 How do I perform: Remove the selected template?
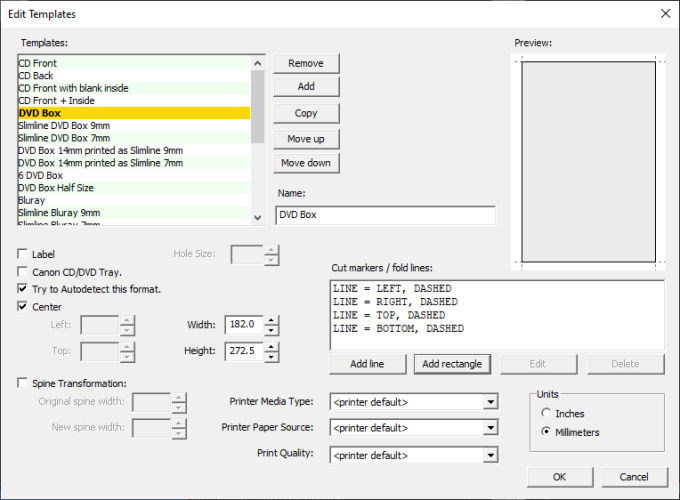[306, 63]
